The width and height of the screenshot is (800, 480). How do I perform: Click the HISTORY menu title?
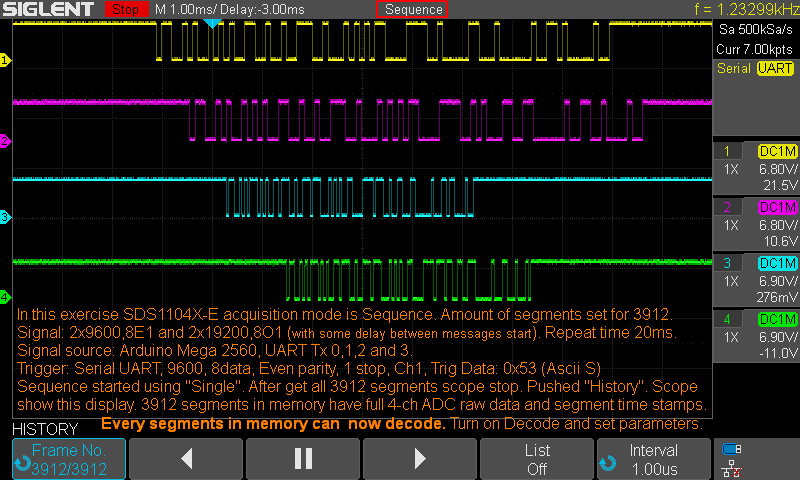click(45, 429)
